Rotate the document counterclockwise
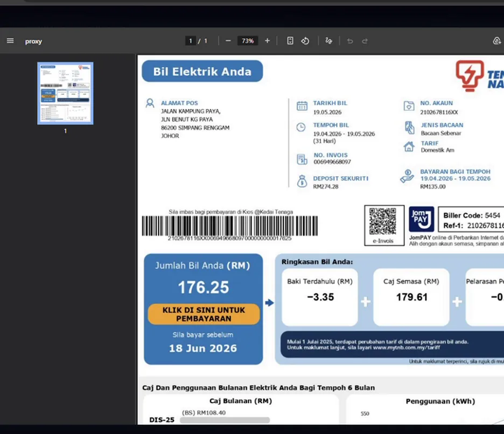504x434 pixels. click(x=305, y=41)
